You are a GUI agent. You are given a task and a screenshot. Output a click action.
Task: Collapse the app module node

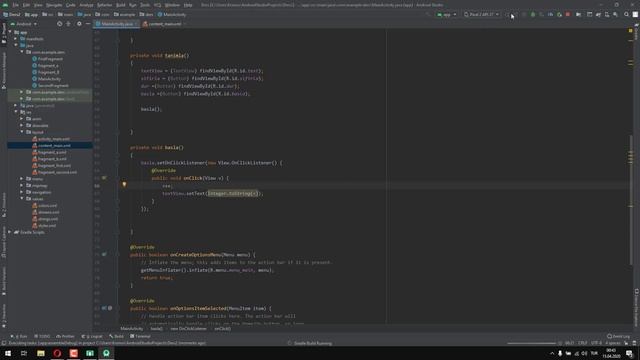pyautogui.click(x=10, y=32)
